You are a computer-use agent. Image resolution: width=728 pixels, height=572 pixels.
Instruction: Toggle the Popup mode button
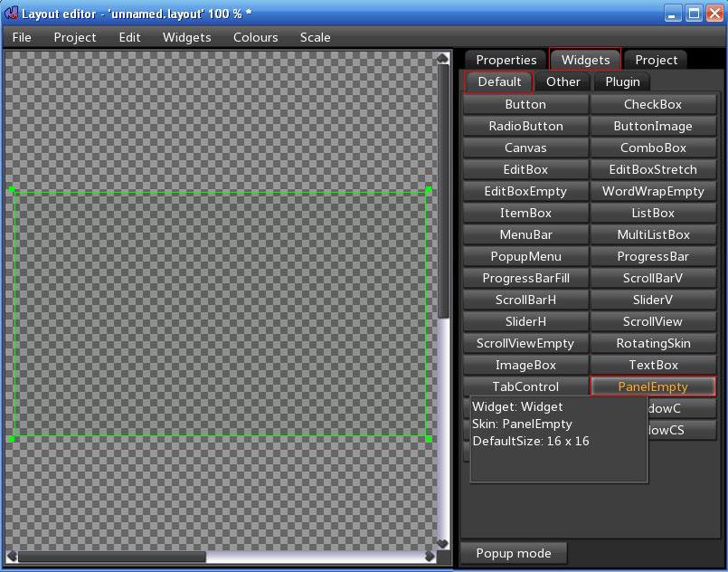(x=514, y=553)
